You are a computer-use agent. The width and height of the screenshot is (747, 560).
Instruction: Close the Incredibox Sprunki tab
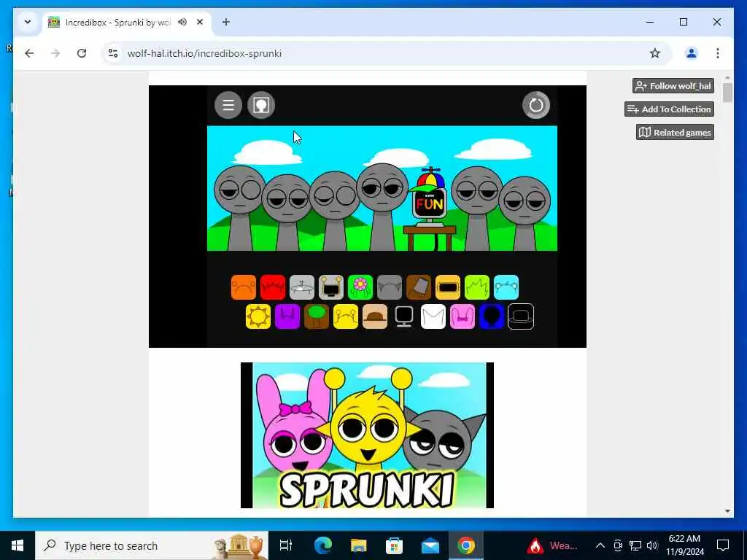(200, 22)
